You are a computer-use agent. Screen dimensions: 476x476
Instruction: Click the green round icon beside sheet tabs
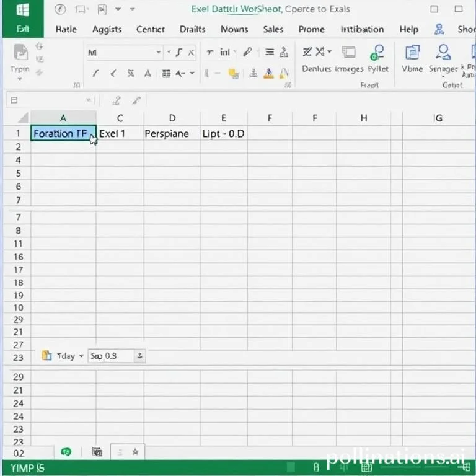pyautogui.click(x=66, y=452)
